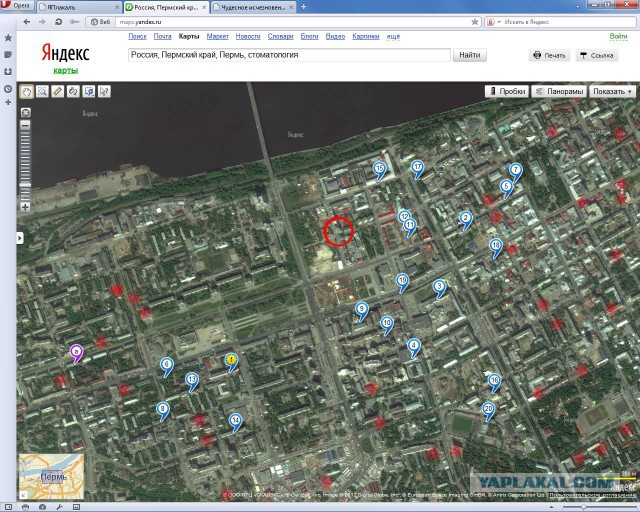The image size is (640, 512).
Task: Click map marker number 15
Action: pyautogui.click(x=380, y=170)
